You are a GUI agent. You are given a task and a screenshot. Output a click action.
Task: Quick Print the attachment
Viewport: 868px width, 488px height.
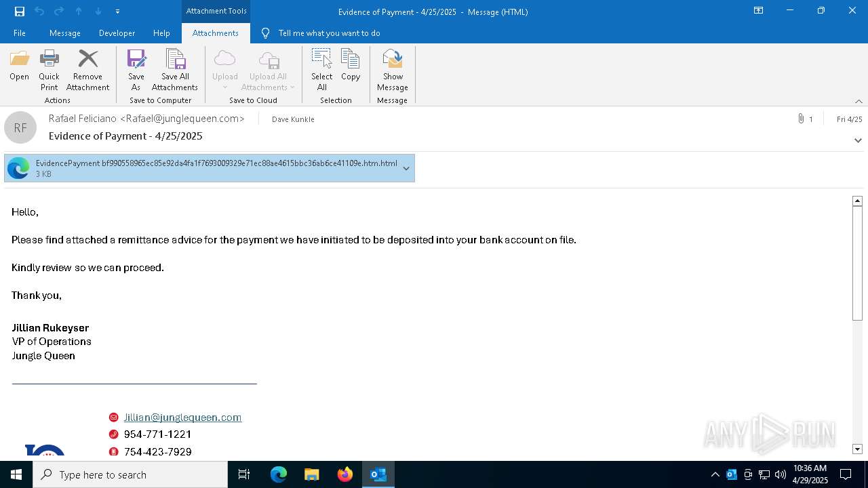(x=49, y=70)
